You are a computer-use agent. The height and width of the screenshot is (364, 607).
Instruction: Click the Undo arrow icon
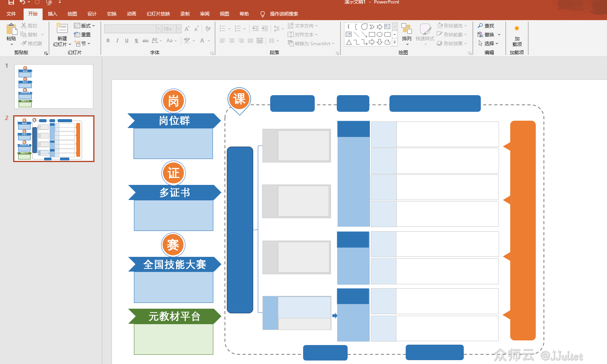22,2
